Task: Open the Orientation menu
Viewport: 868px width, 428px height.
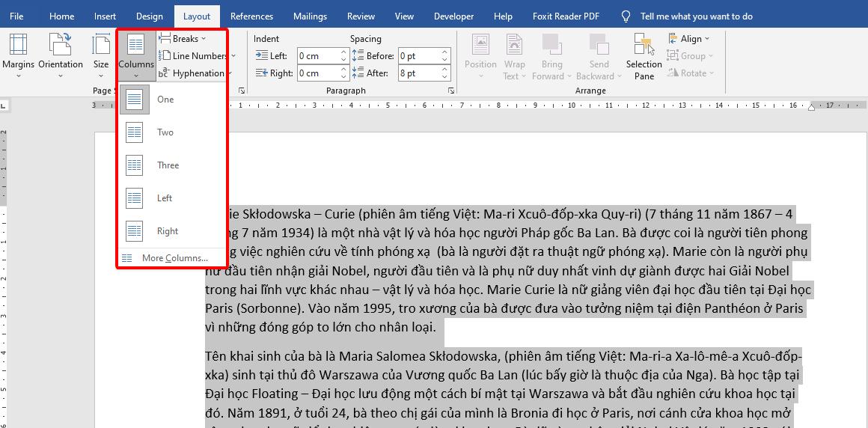Action: coord(61,55)
